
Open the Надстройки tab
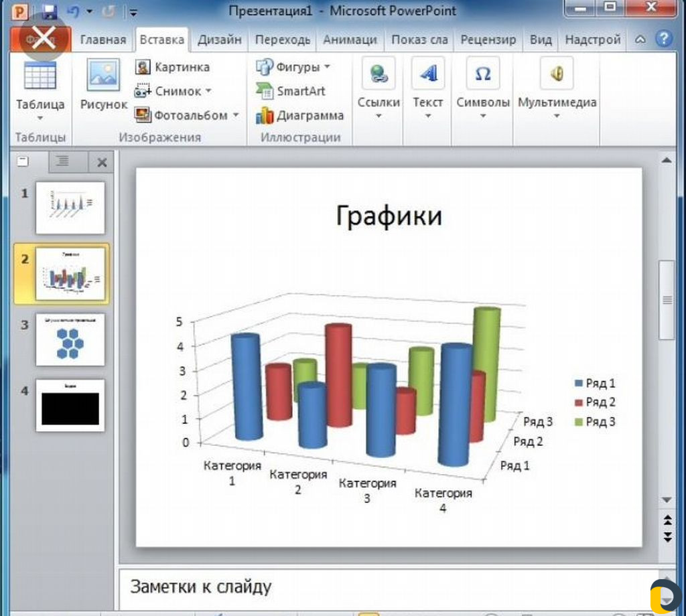coord(593,40)
